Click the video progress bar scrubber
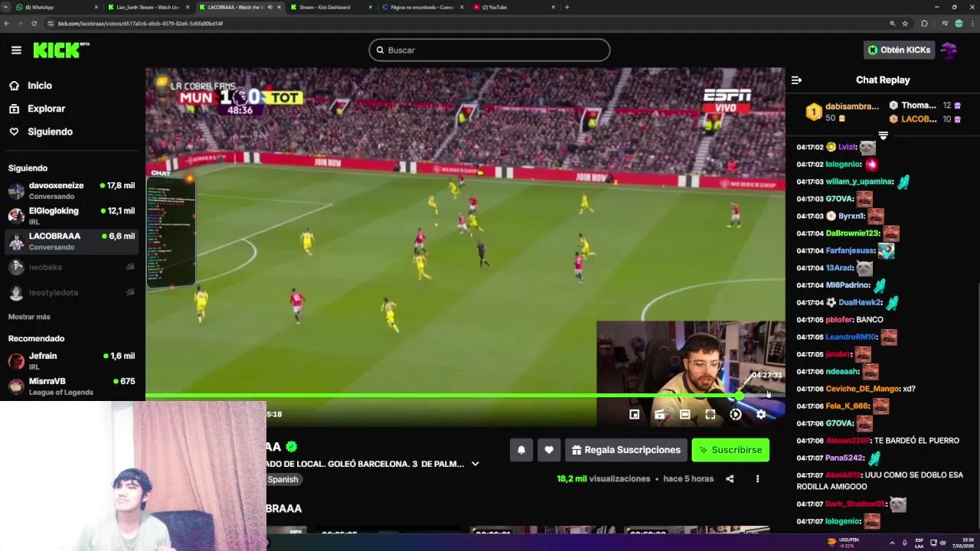This screenshot has width=980, height=551. (x=739, y=396)
